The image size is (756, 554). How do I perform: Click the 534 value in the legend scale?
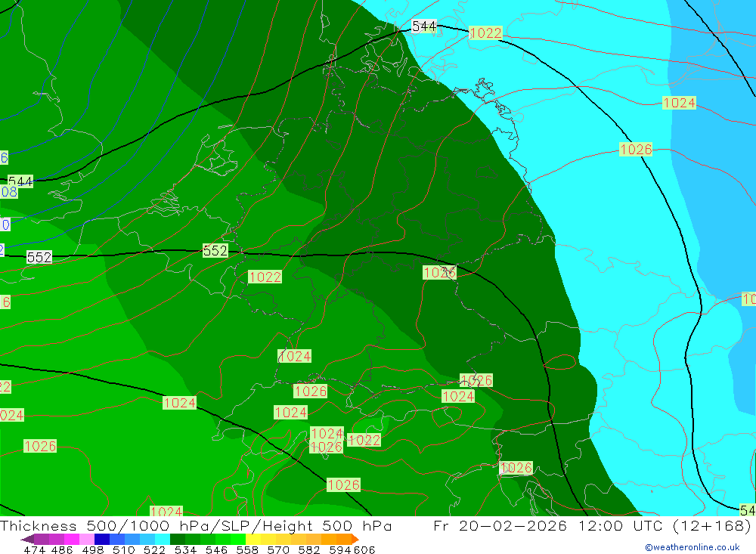pyautogui.click(x=186, y=549)
